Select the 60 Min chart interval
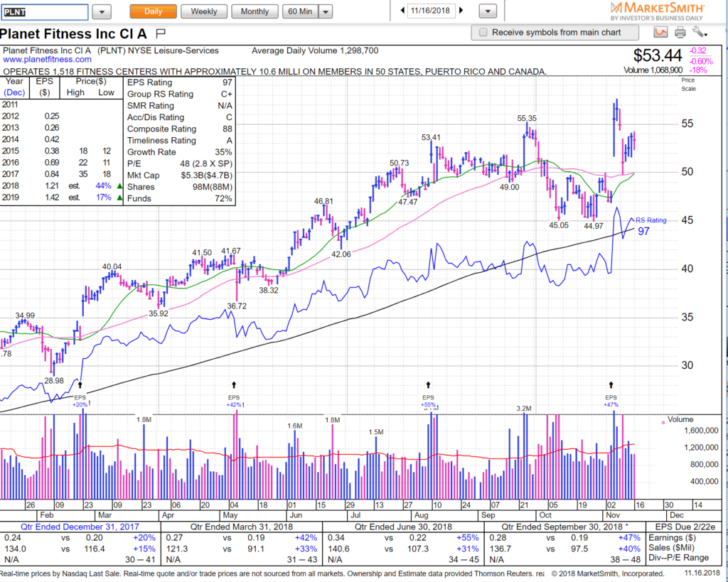This screenshot has height=582, width=728. (x=301, y=11)
